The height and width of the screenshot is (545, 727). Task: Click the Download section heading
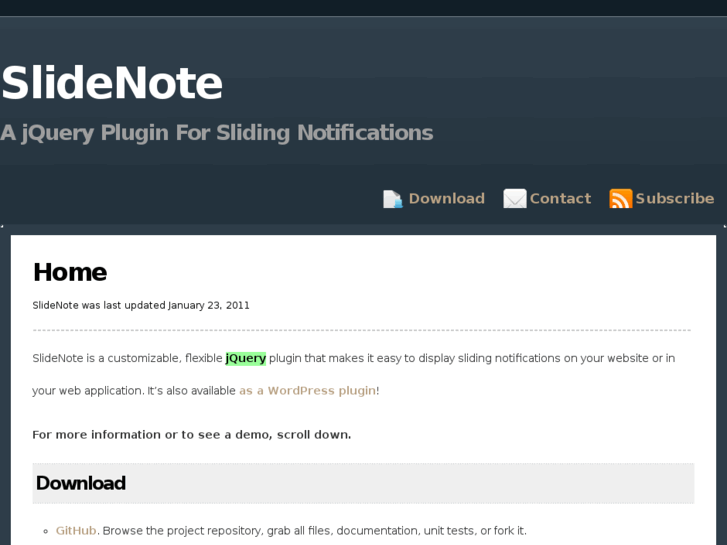[x=81, y=483]
